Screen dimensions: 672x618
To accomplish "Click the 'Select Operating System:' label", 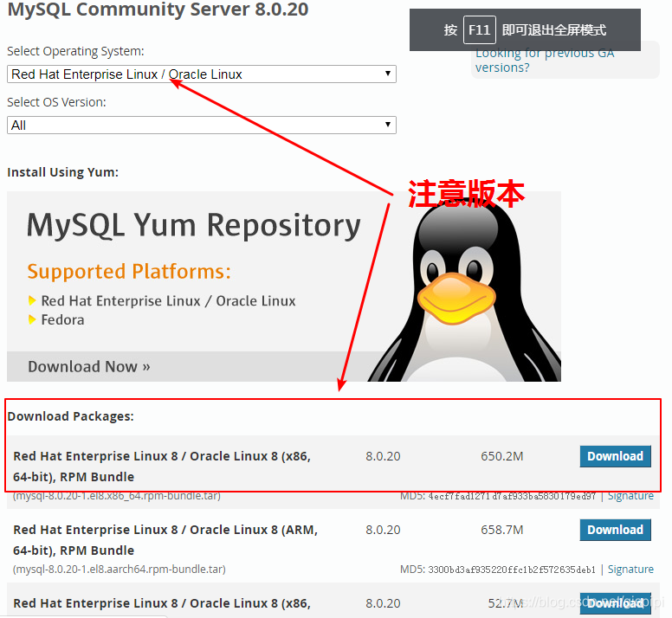I will [x=75, y=51].
